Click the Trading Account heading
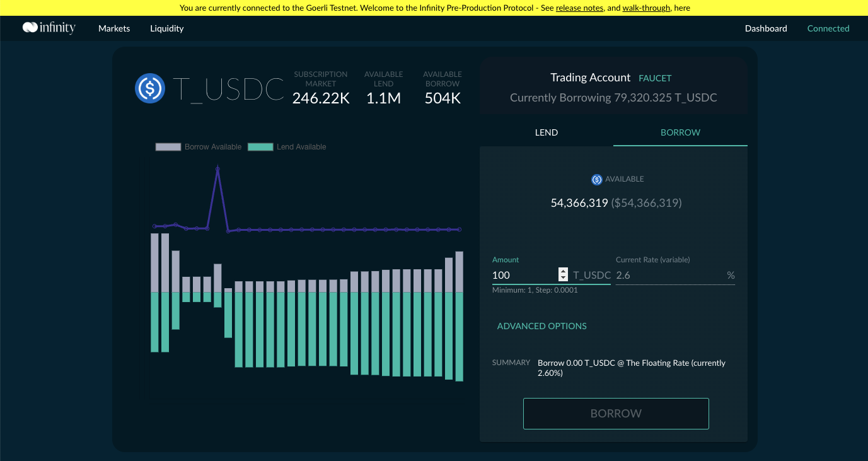This screenshot has width=868, height=461. [590, 78]
